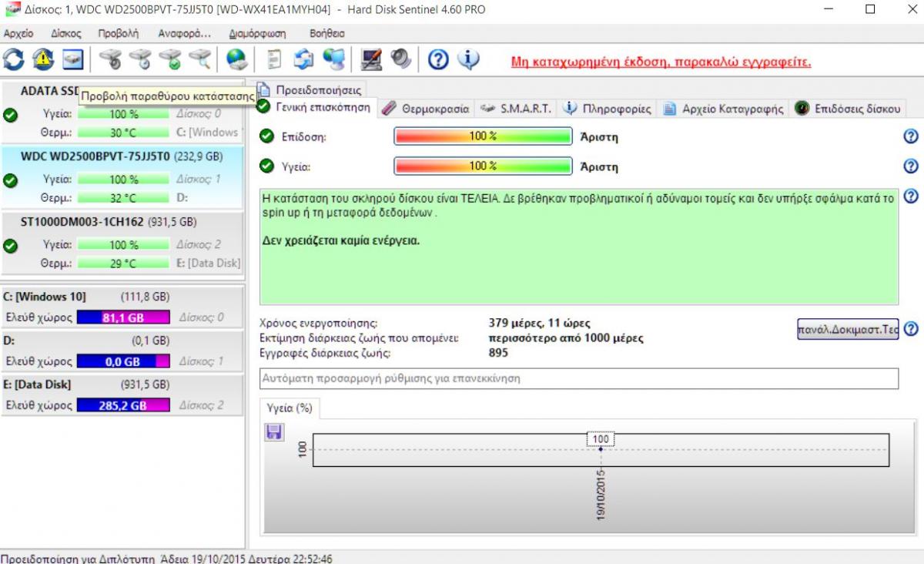Open the report document toolbar icon
Image resolution: width=924 pixels, height=564 pixels.
tap(274, 59)
